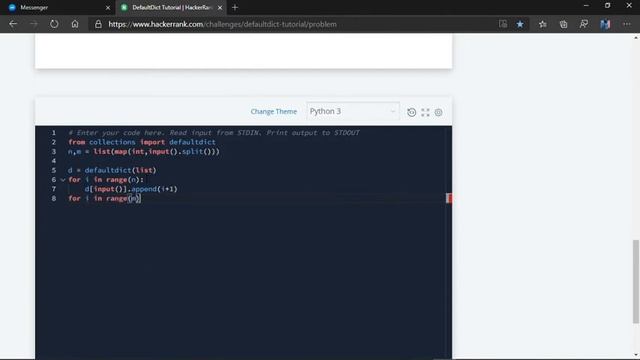The height and width of the screenshot is (360, 640).
Task: Click the 'from collections import defaultdict' line
Action: click(x=142, y=142)
